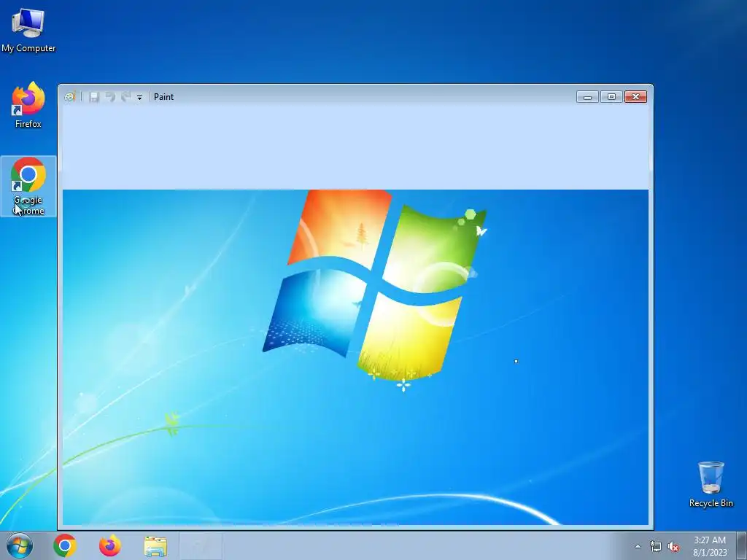
Task: Click the Redo arrow in Paint toolbar
Action: (x=125, y=97)
